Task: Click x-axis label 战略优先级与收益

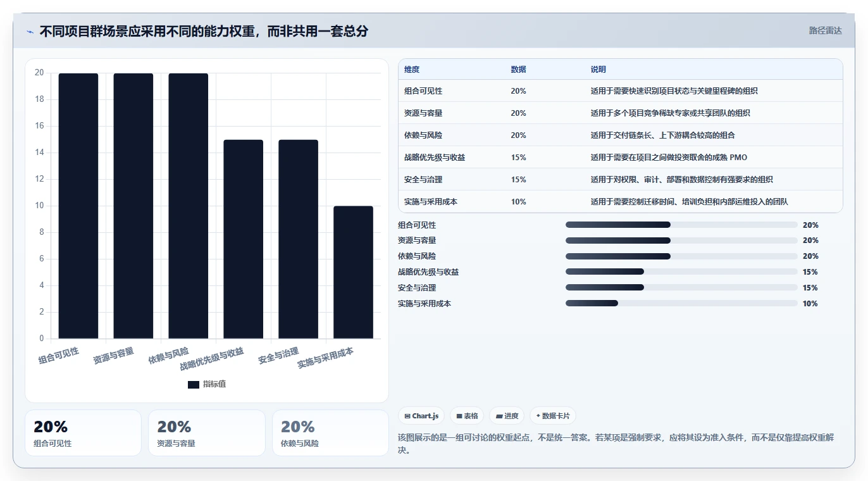Action: point(212,359)
